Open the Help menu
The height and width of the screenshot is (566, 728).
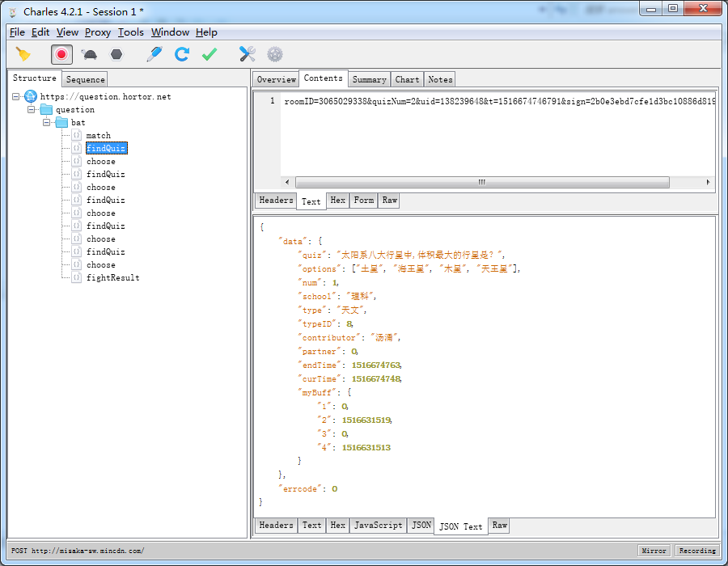pos(206,32)
